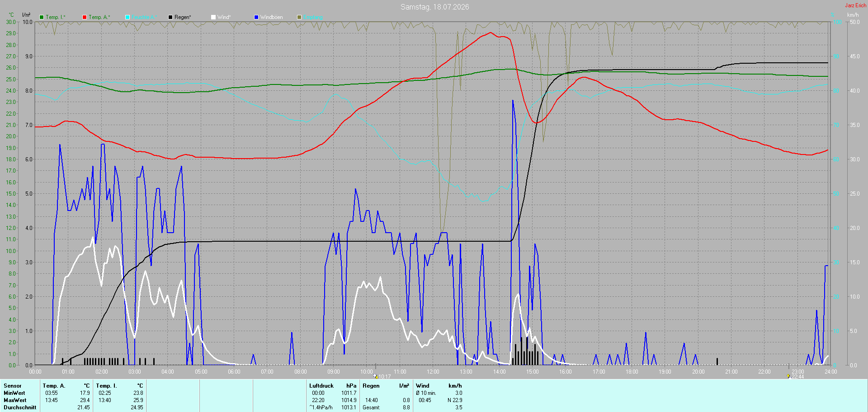Click the 'Regen*' legend label
868x412 pixels.
(183, 17)
